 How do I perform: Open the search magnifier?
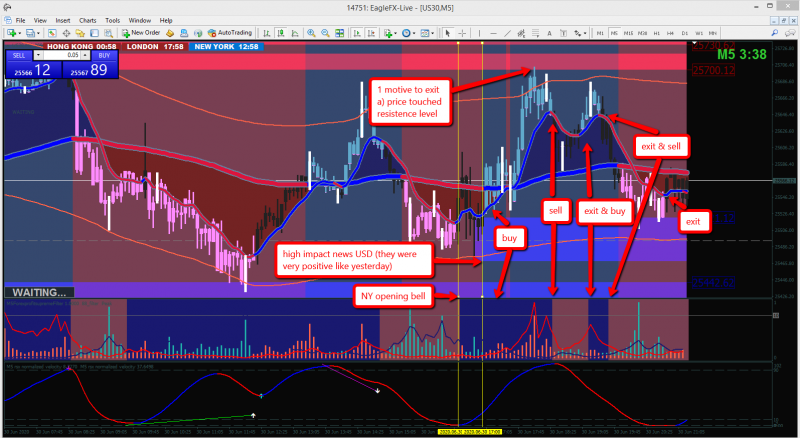pos(774,33)
